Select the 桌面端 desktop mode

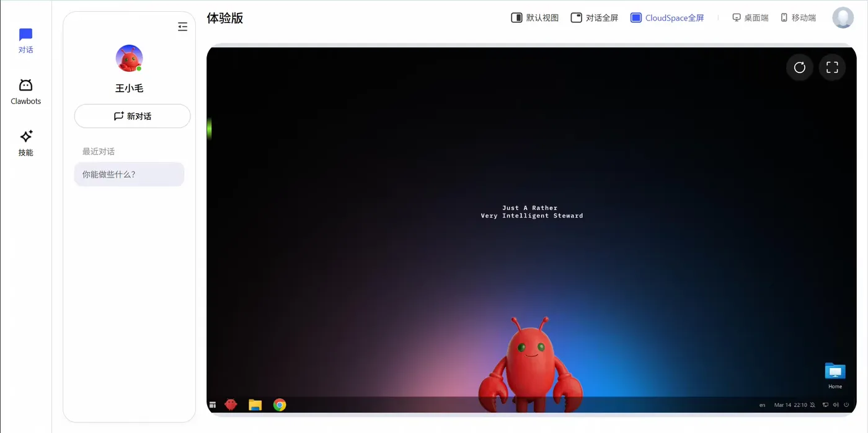pos(750,18)
